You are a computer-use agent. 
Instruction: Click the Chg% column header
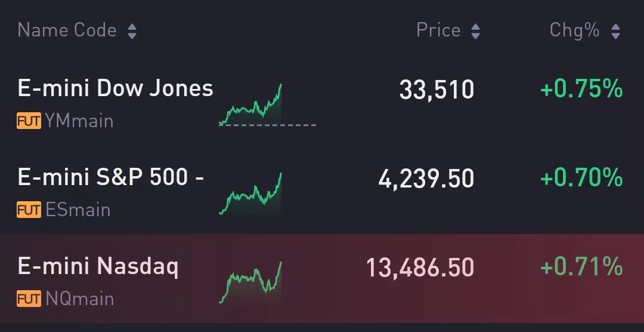point(574,30)
